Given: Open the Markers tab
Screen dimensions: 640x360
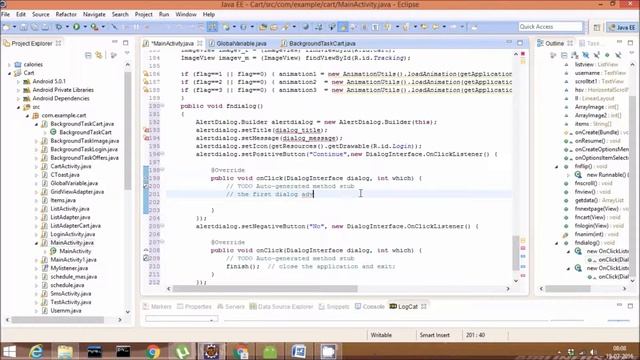Looking at the screenshot, I should point(157,307).
